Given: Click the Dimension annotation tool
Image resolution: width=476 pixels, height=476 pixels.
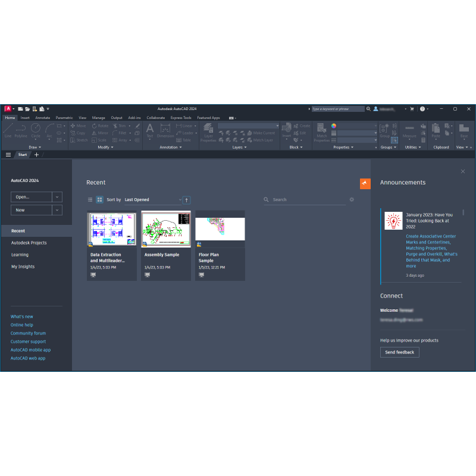Looking at the screenshot, I should [165, 130].
